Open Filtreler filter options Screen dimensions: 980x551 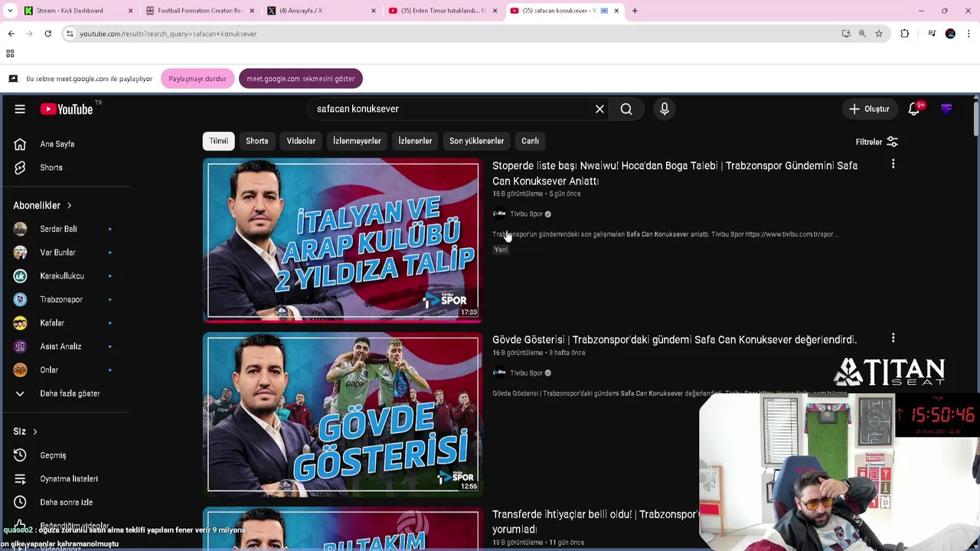(x=876, y=142)
